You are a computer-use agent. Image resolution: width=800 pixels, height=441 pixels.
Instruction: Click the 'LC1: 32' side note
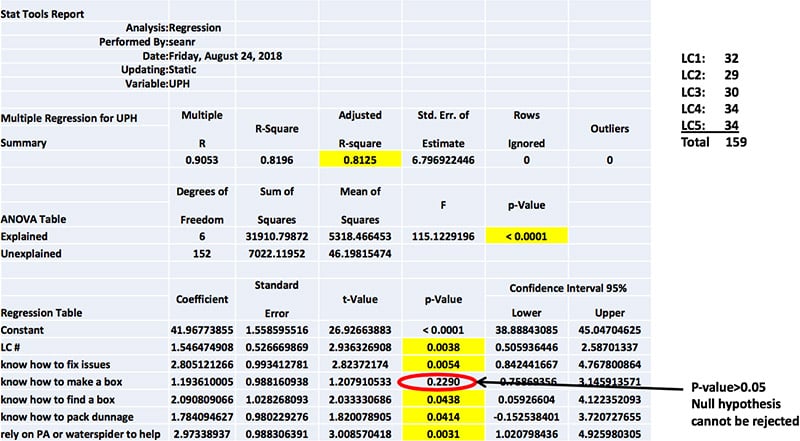point(710,58)
